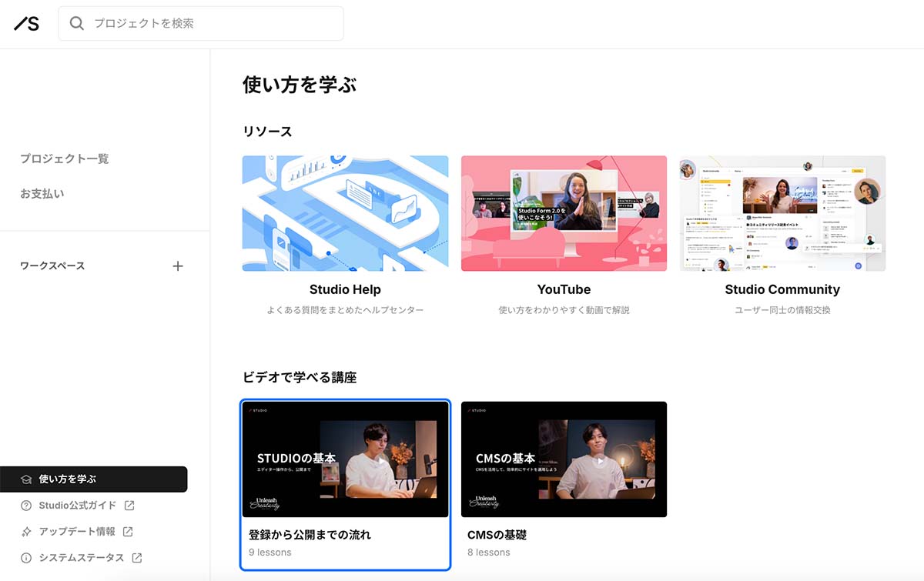Click the info icon next to システムステータス

click(26, 558)
